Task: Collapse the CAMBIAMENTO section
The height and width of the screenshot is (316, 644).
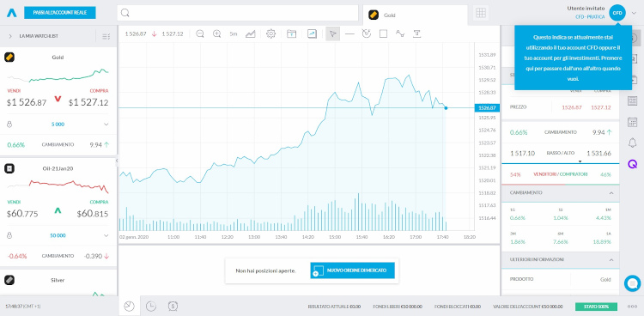Action: click(x=611, y=192)
